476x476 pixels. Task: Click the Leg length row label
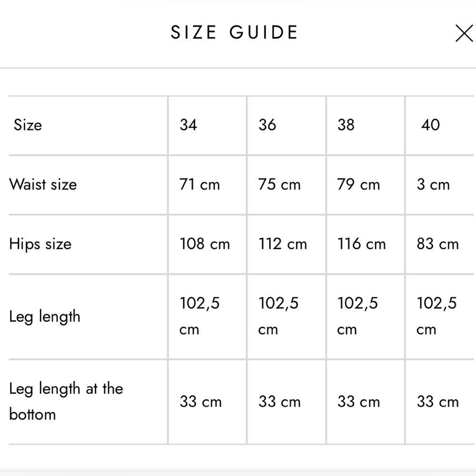pyautogui.click(x=45, y=317)
